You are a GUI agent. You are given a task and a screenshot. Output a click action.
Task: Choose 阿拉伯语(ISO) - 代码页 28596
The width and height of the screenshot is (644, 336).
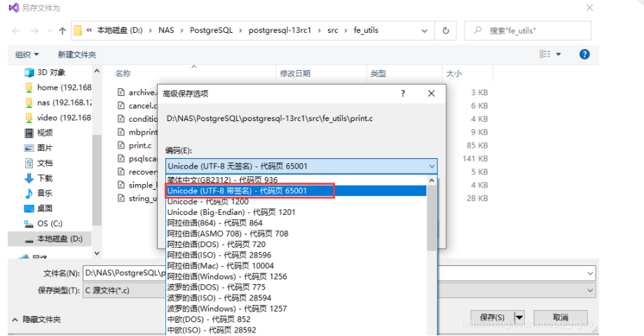296,255
